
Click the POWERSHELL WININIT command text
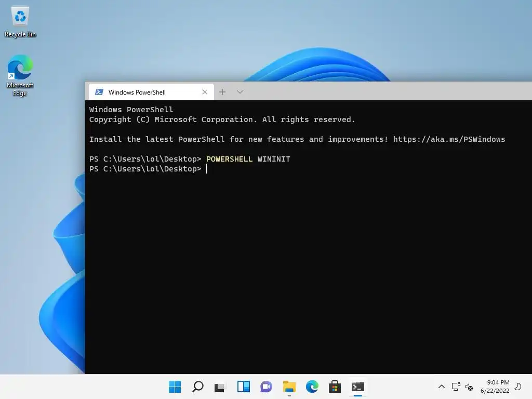[248, 159]
